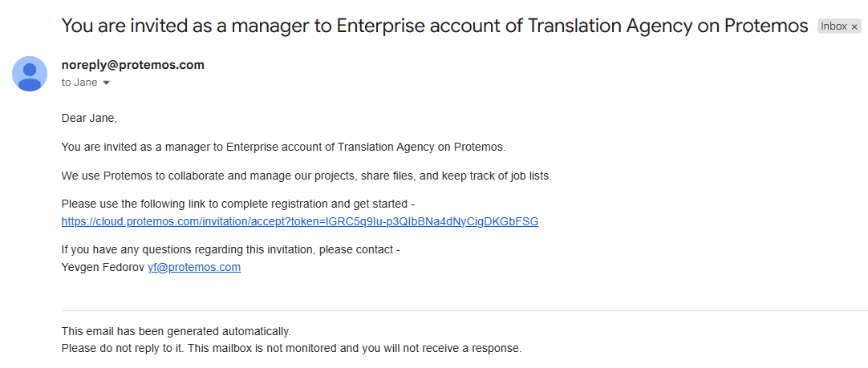Image resolution: width=868 pixels, height=368 pixels.
Task: Expand recipient details arrow beside 'to Jane'
Action: click(x=106, y=83)
